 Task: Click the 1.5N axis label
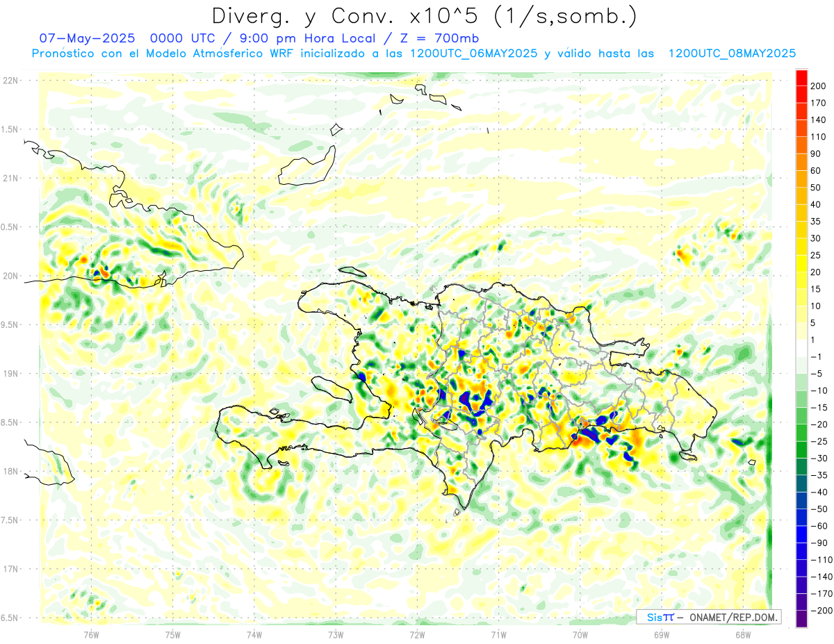point(10,129)
